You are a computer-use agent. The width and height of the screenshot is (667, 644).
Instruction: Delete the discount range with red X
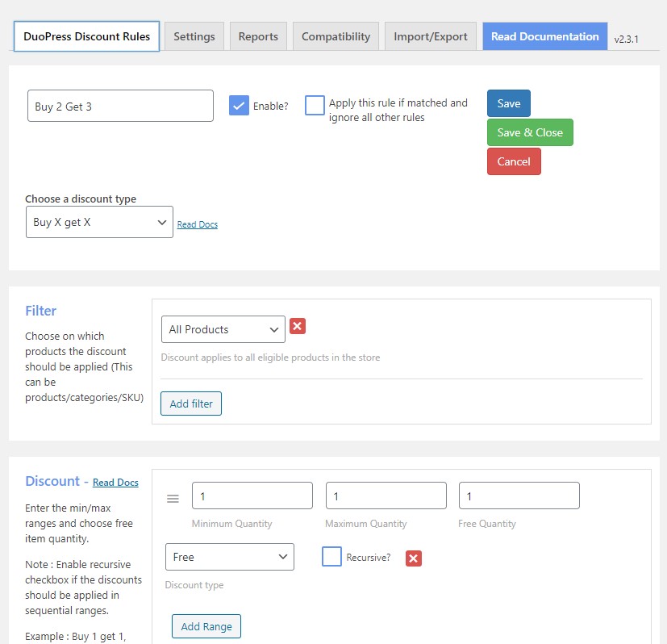click(x=414, y=558)
